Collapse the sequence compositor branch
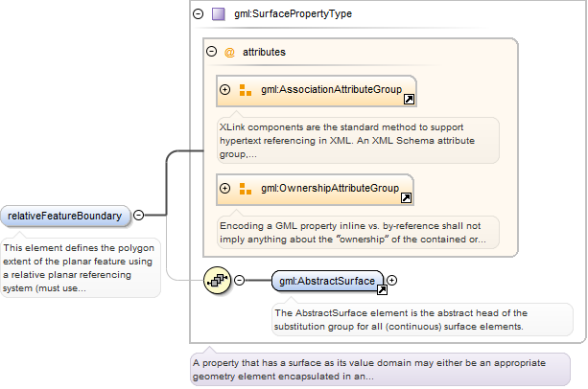 240,281
